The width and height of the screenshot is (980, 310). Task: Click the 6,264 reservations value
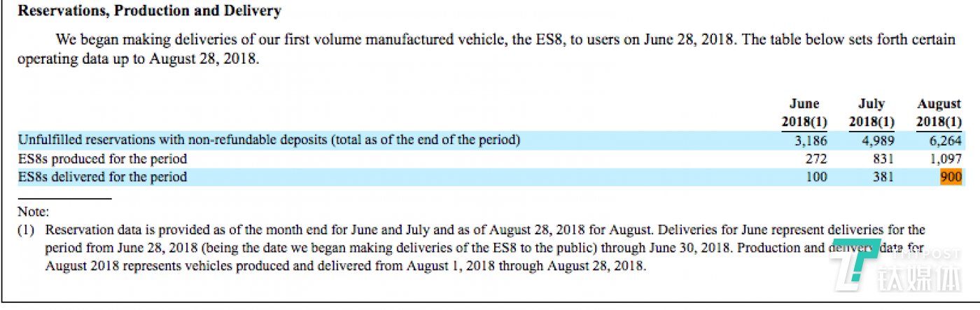(x=947, y=140)
